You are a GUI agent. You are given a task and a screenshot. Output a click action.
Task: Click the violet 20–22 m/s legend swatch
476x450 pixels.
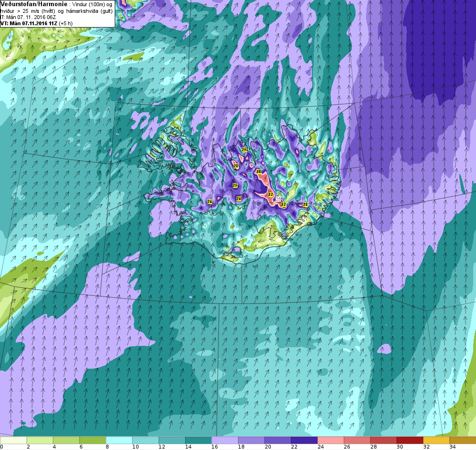(x=278, y=440)
